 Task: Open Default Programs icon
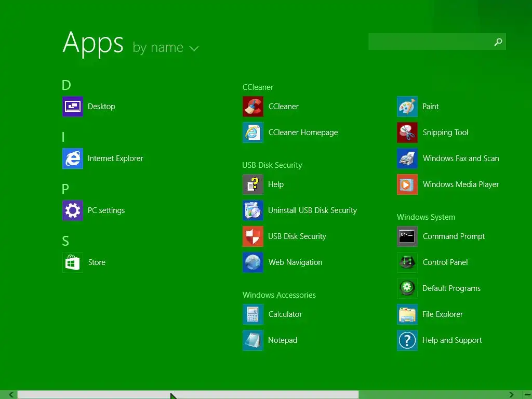click(407, 288)
